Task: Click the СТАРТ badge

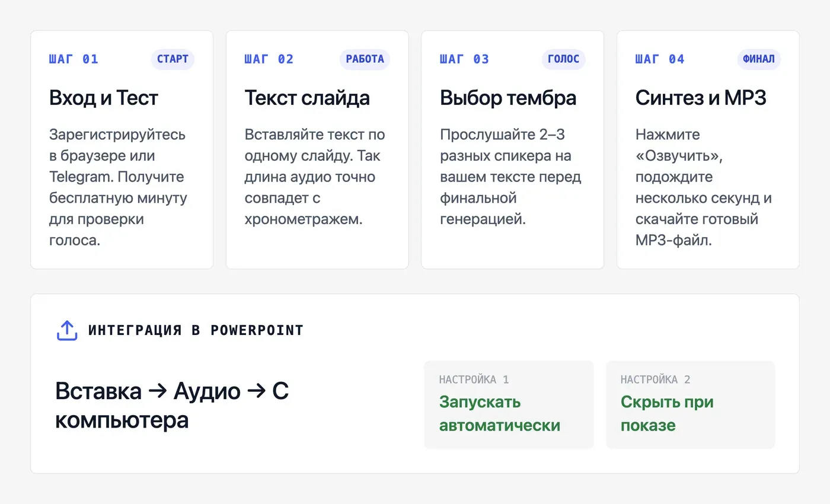Action: point(173,59)
